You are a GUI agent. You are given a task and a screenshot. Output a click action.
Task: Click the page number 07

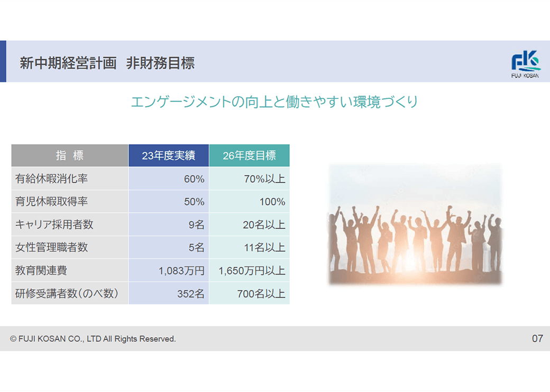537,339
